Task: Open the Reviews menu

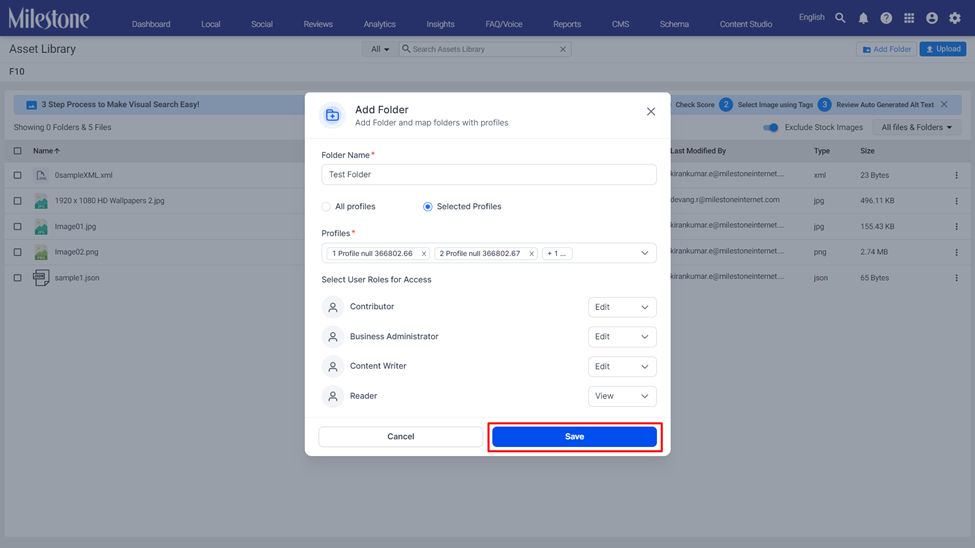Action: coord(318,24)
